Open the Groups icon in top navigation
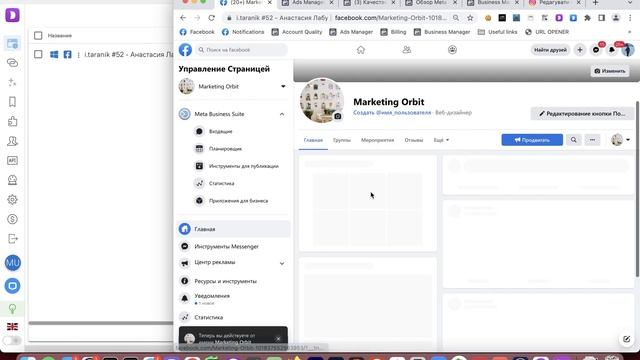Viewport: 640px width, 360px height. tap(452, 50)
